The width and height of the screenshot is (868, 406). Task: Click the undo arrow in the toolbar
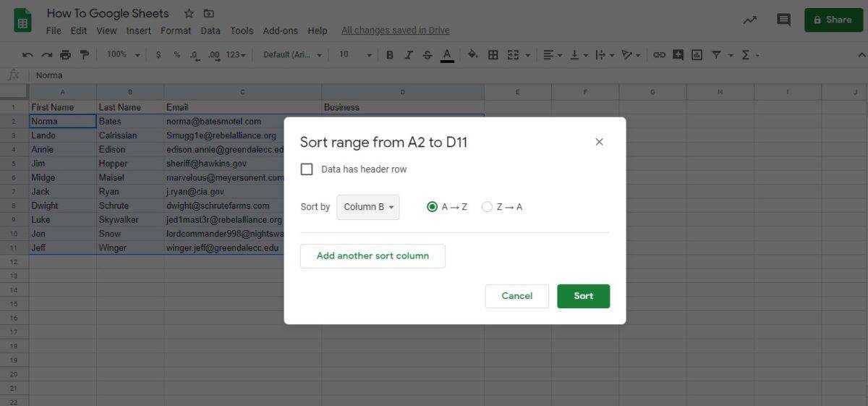27,55
